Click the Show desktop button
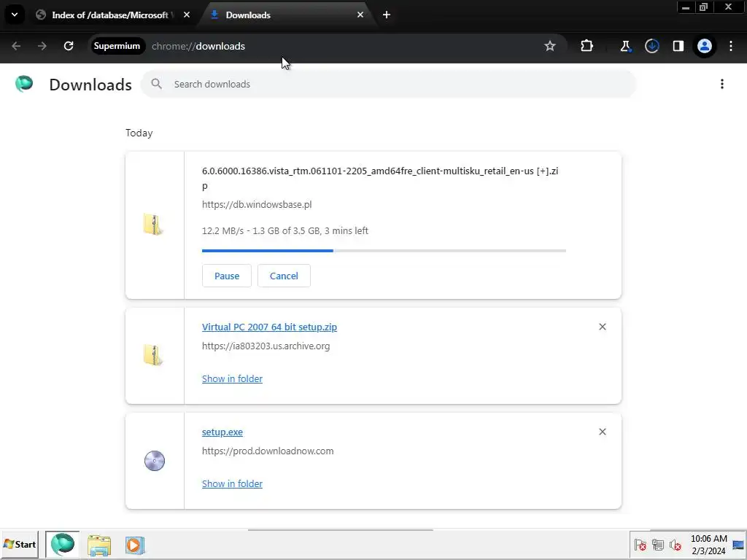The width and height of the screenshot is (747, 560). click(x=738, y=545)
